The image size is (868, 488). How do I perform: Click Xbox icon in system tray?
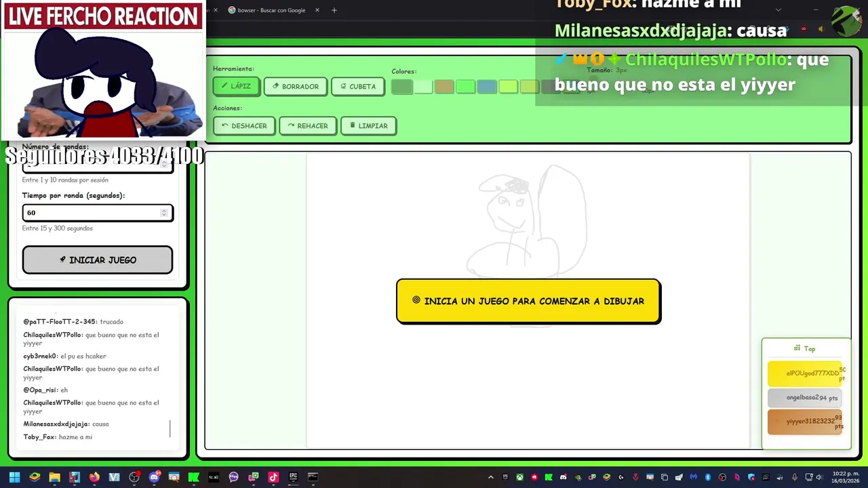[520, 477]
